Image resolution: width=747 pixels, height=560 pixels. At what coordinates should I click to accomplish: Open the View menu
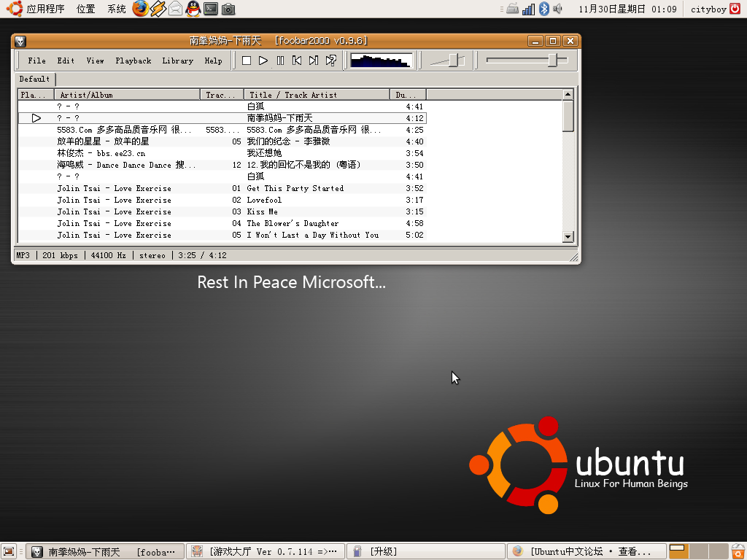(96, 61)
